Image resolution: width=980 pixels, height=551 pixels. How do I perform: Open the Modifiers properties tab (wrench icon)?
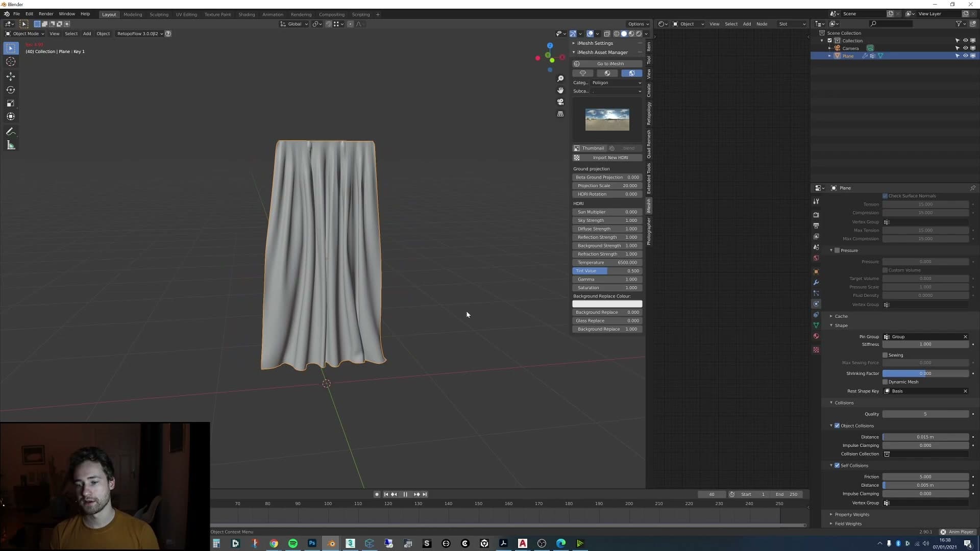point(816,282)
